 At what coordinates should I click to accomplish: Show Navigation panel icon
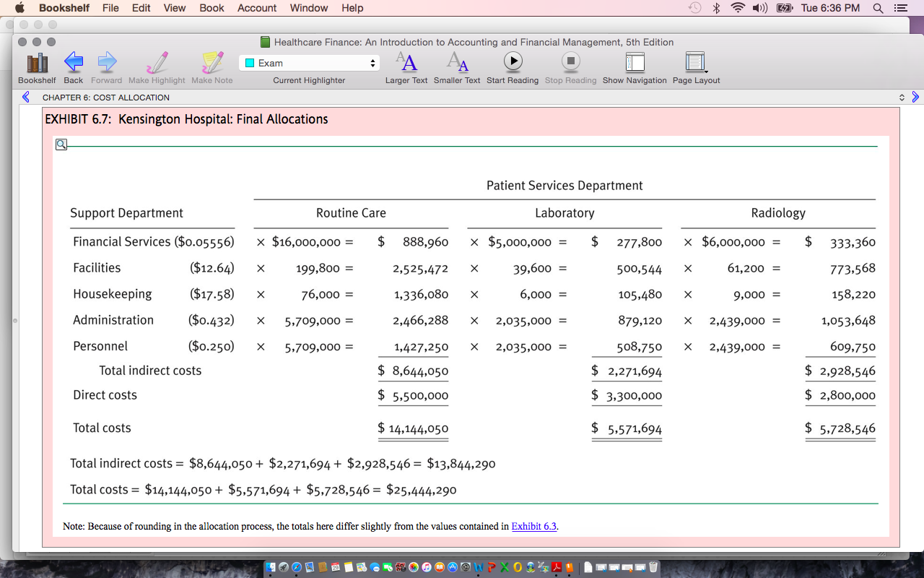tap(635, 62)
